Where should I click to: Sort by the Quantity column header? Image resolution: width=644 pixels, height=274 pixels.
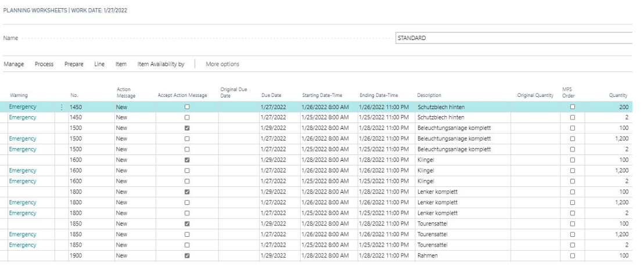618,95
